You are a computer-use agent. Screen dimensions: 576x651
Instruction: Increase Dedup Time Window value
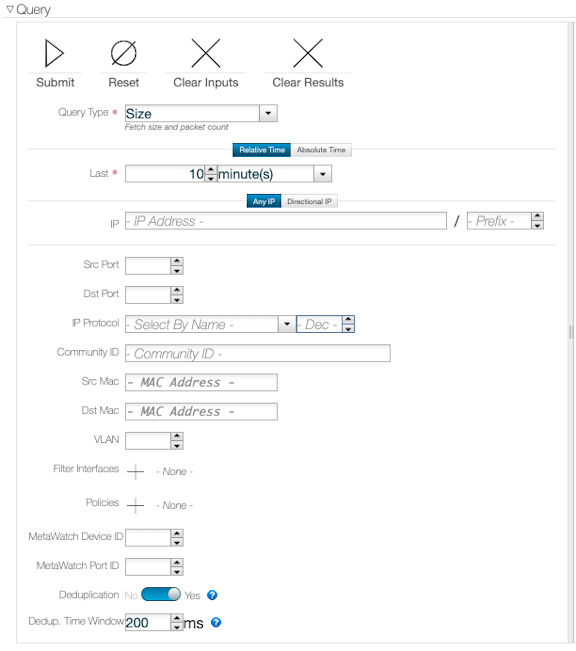177,618
